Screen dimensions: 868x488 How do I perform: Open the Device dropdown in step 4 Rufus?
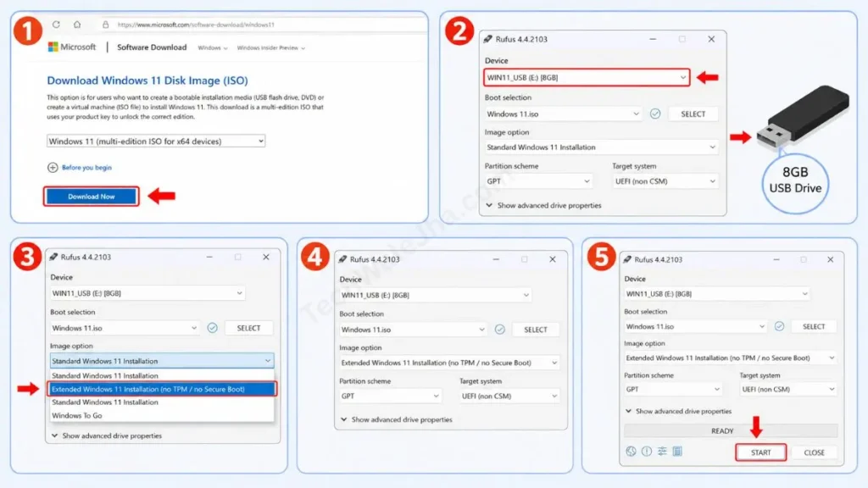pos(435,295)
